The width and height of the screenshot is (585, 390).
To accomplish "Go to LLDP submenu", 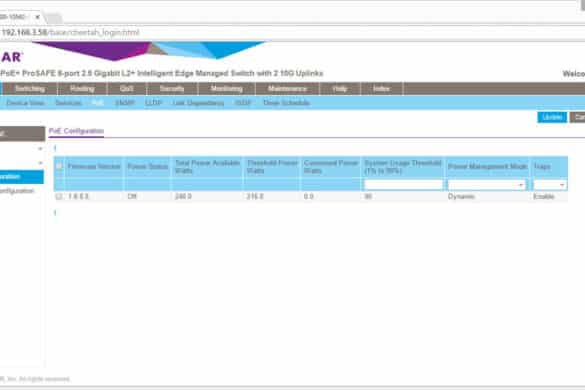I will [153, 103].
